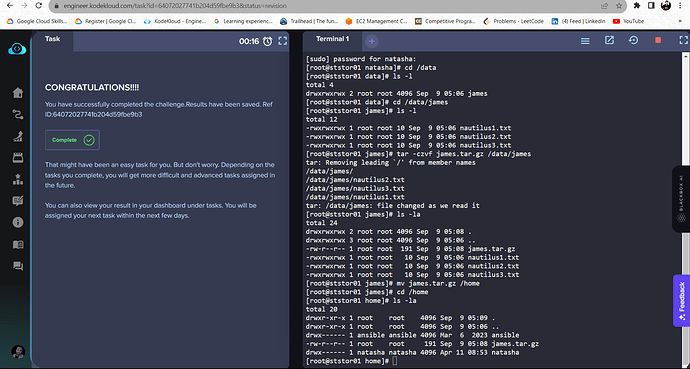Open the Chrome extensions puzzle icon
Image resolution: width=690 pixels, height=369 pixels.
pyautogui.click(x=637, y=6)
